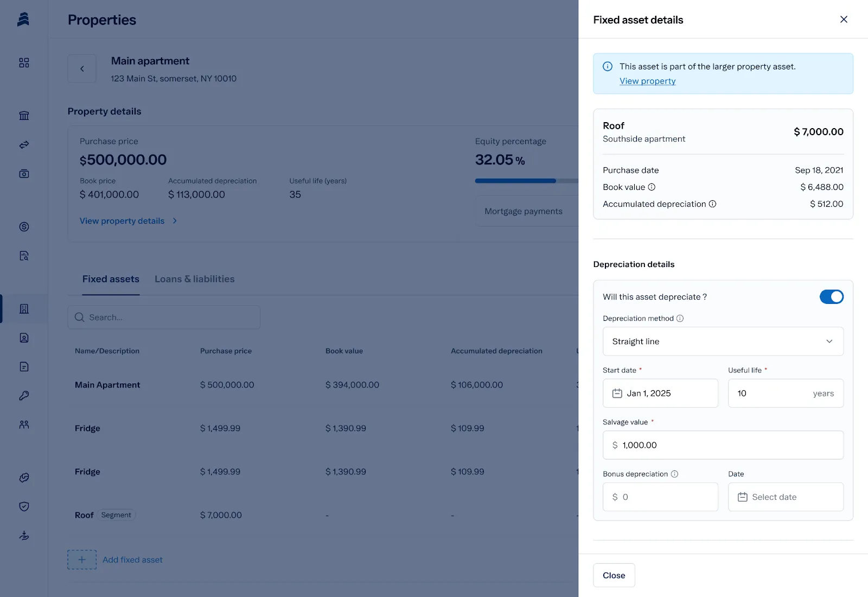The width and height of the screenshot is (868, 597).
Task: Open the transfer arrows icon in sidebar
Action: [24, 145]
